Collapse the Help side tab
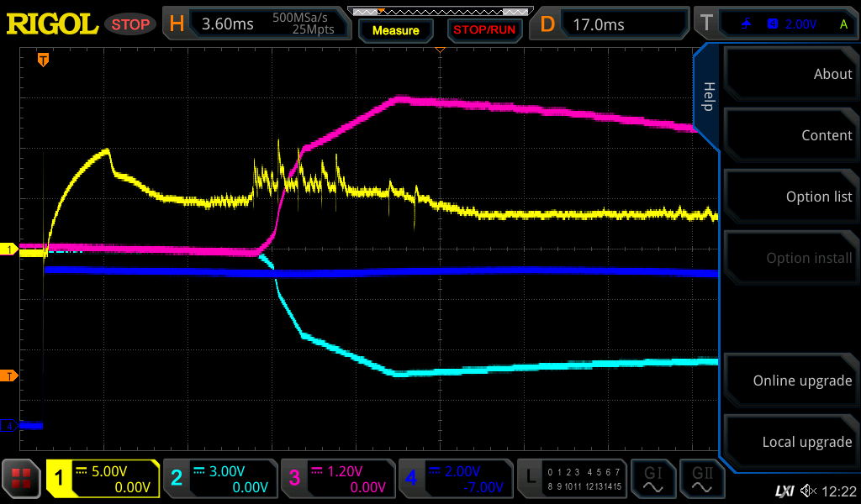The width and height of the screenshot is (861, 504). pyautogui.click(x=708, y=96)
